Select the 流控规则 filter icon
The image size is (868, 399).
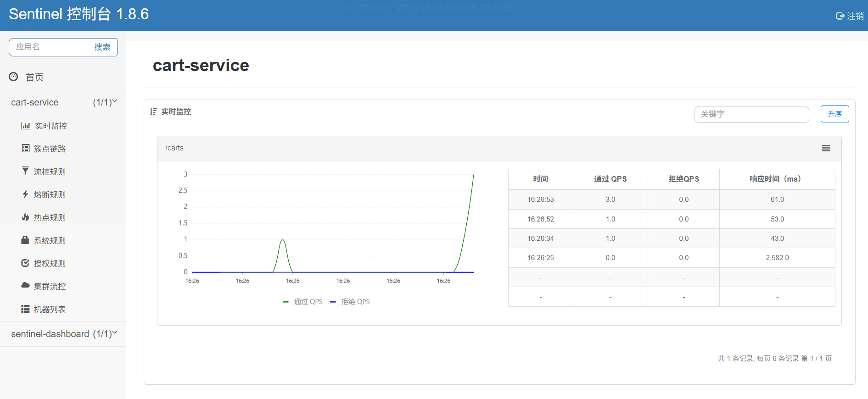(25, 171)
